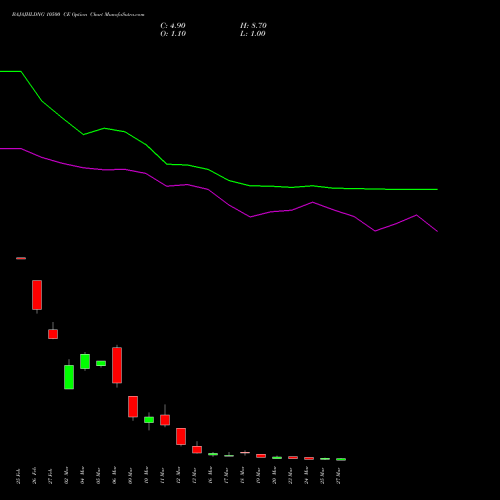Click the '24 Mar' date label
Screen dimensions: 500x500
coord(306,475)
